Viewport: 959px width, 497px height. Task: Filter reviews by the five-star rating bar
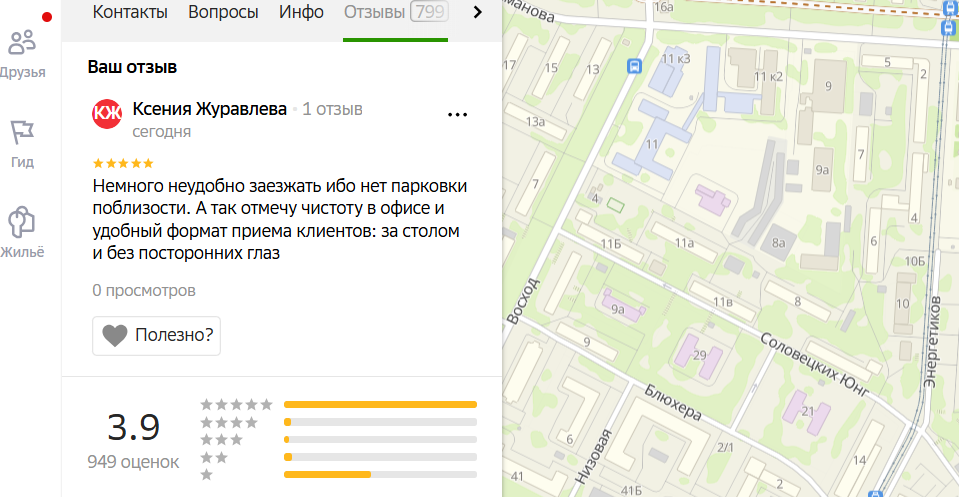(x=380, y=405)
